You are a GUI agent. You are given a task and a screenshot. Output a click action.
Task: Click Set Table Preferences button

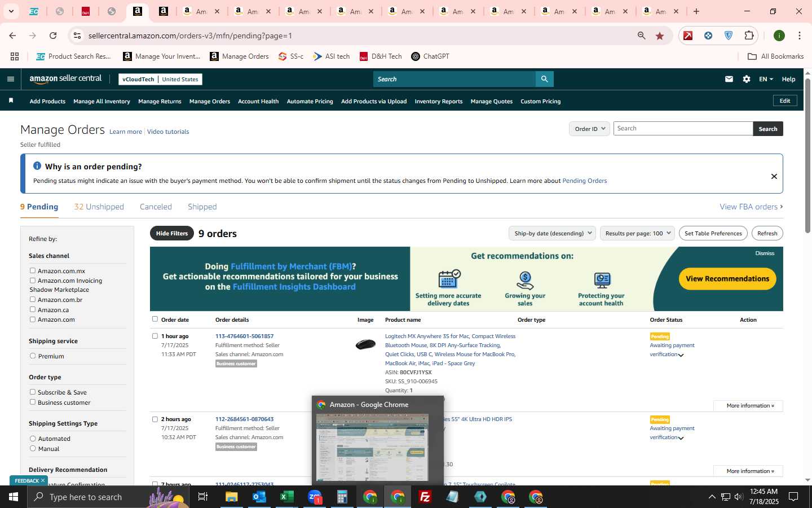tap(713, 233)
